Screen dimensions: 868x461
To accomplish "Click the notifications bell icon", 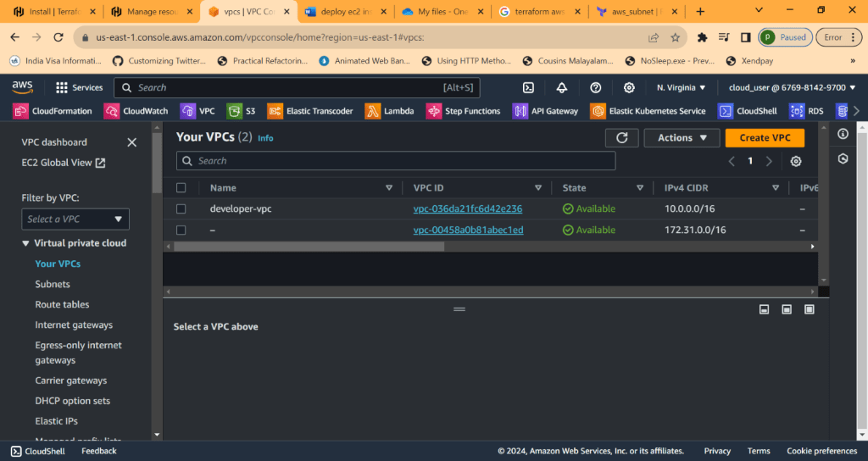I will tap(562, 87).
